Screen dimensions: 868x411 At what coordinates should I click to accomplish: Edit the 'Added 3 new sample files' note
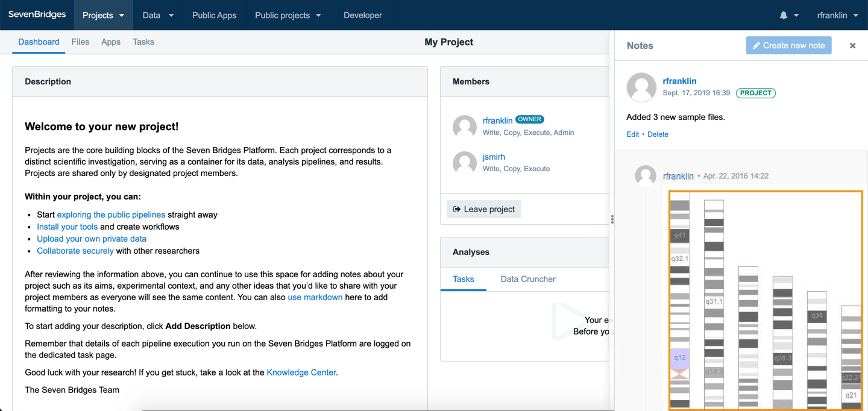[x=632, y=134]
